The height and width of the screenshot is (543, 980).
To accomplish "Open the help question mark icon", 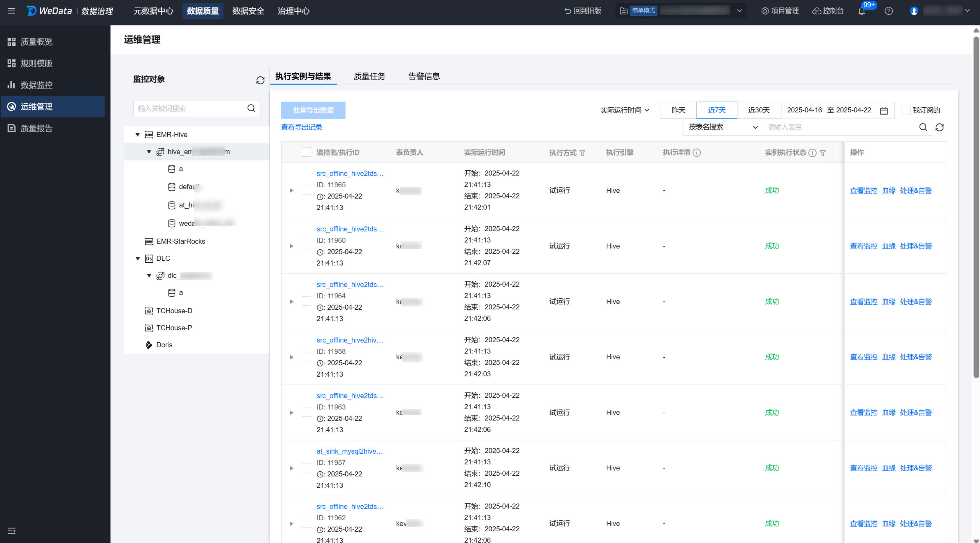I will click(x=888, y=11).
